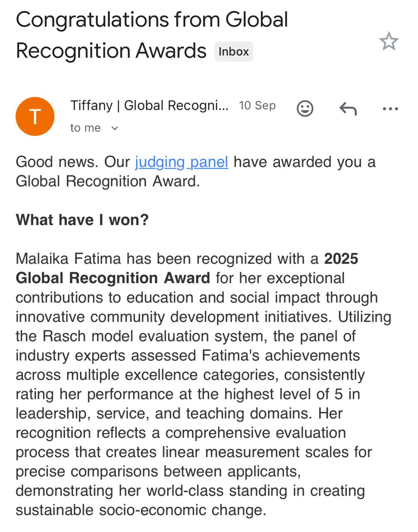This screenshot has height=532, width=418.
Task: Click the name 'Malaika Fatima' in the body
Action: (x=69, y=259)
